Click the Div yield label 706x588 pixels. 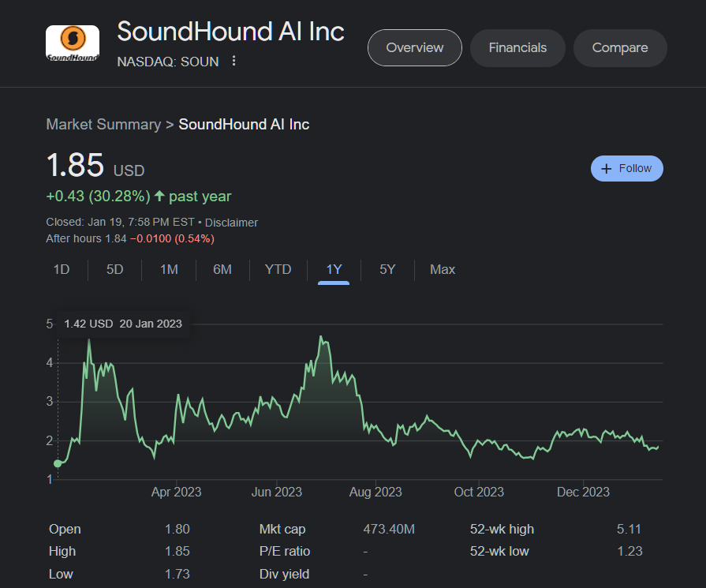284,574
